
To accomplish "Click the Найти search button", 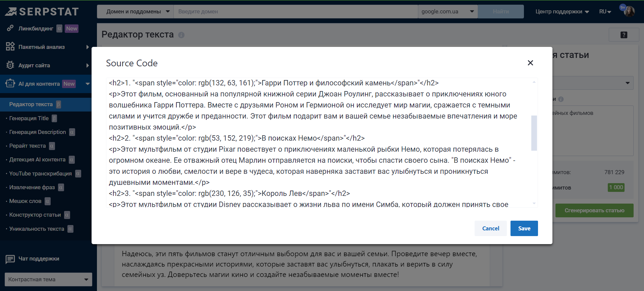I will [501, 11].
